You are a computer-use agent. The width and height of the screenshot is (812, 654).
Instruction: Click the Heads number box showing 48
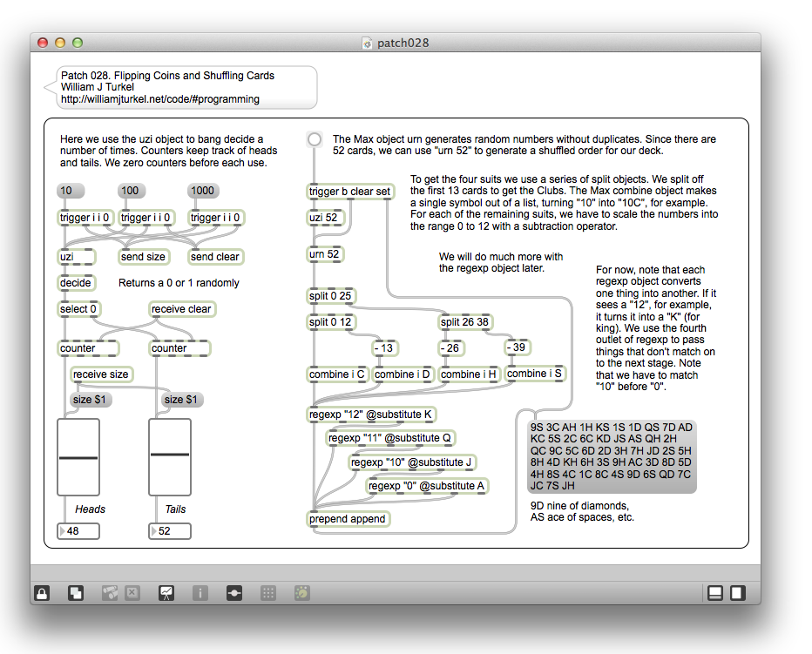(78, 531)
